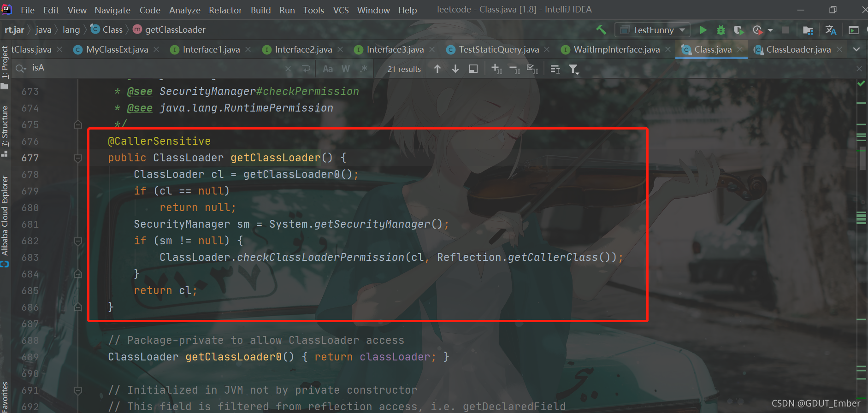Unselect occurrence icon in search bar

[514, 69]
